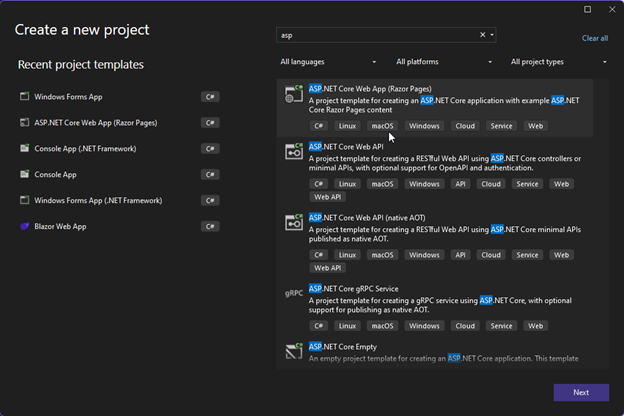The width and height of the screenshot is (624, 416).
Task: Click the Linux tag under Razor Pages template
Action: pos(347,126)
